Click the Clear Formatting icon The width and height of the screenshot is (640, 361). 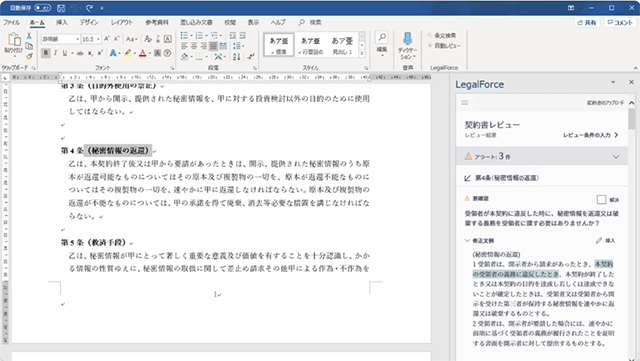pyautogui.click(x=148, y=39)
